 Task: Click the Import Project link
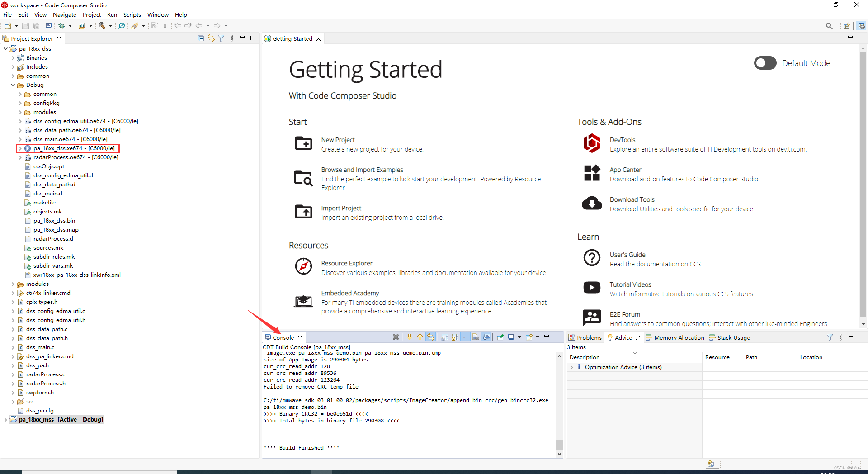pyautogui.click(x=341, y=208)
